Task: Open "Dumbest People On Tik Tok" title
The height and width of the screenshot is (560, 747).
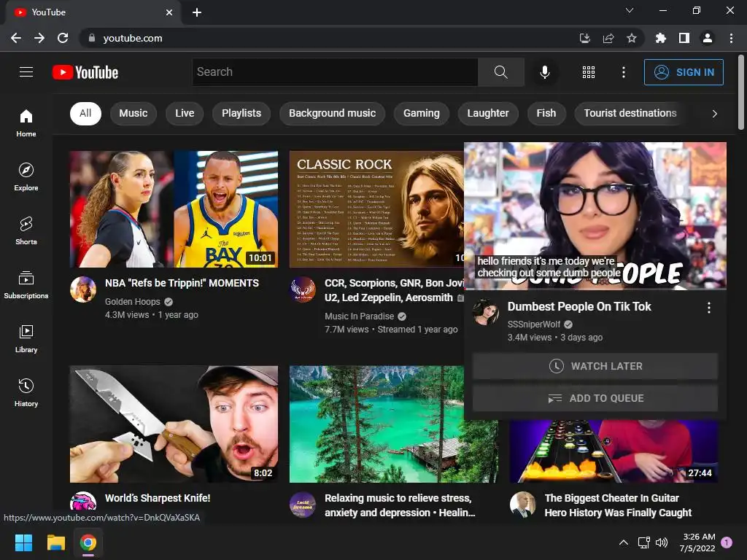Action: coord(579,307)
